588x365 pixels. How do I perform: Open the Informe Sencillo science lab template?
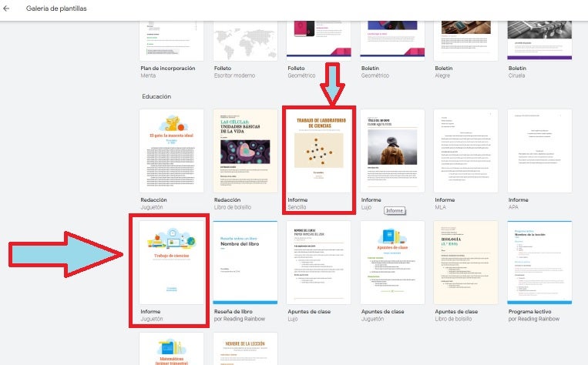(x=319, y=150)
